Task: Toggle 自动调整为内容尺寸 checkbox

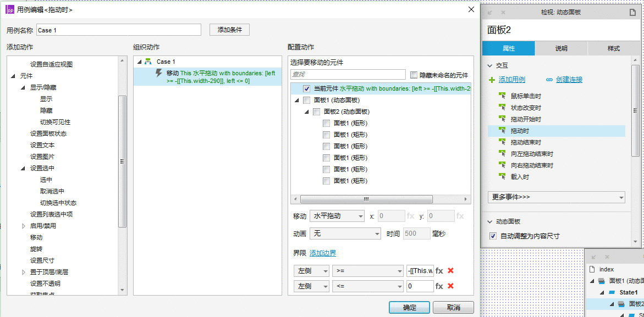Action: (x=493, y=236)
